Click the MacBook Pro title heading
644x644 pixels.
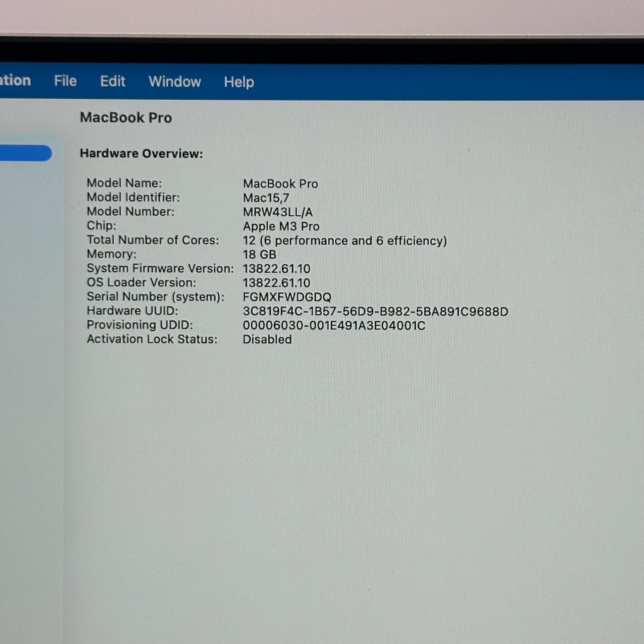pyautogui.click(x=126, y=118)
